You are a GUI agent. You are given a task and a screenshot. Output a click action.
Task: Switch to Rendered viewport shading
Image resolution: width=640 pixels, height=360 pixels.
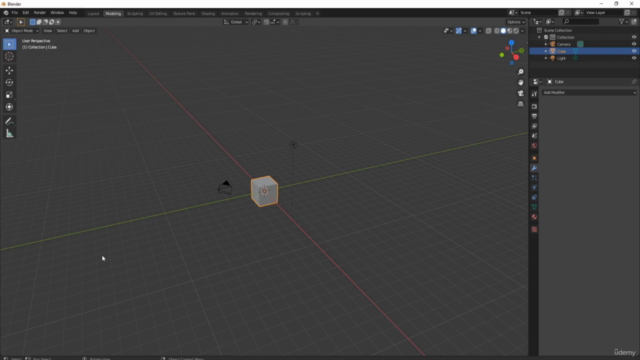[516, 31]
